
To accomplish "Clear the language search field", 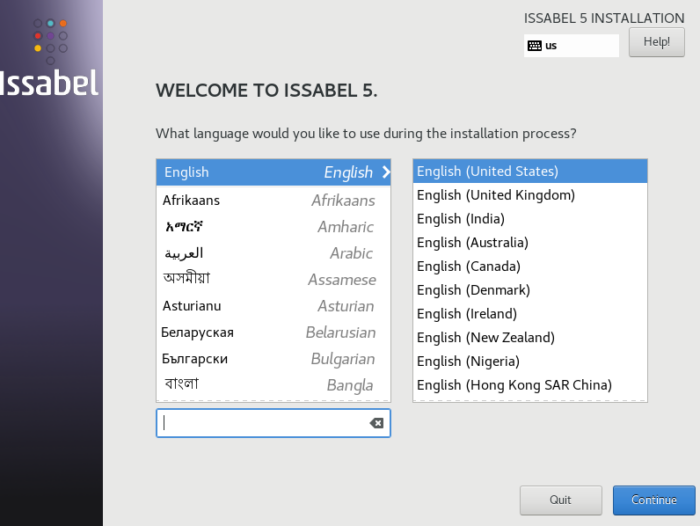I will tap(376, 423).
